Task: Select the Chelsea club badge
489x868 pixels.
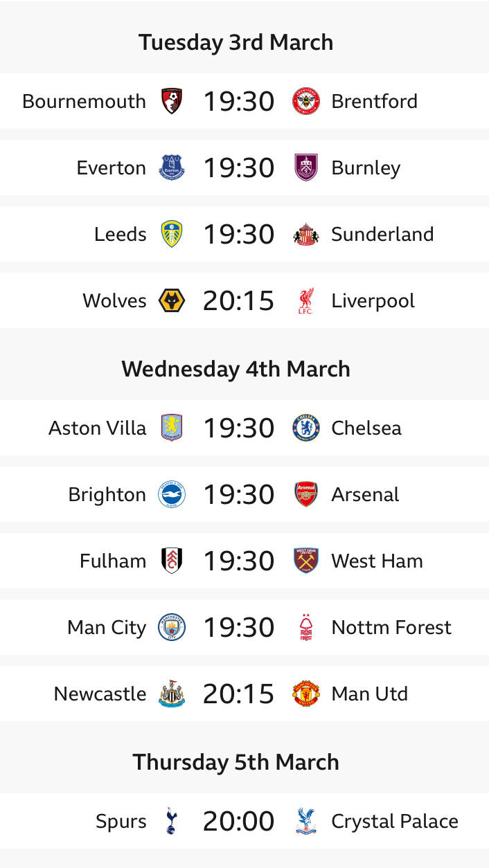Action: tap(306, 428)
